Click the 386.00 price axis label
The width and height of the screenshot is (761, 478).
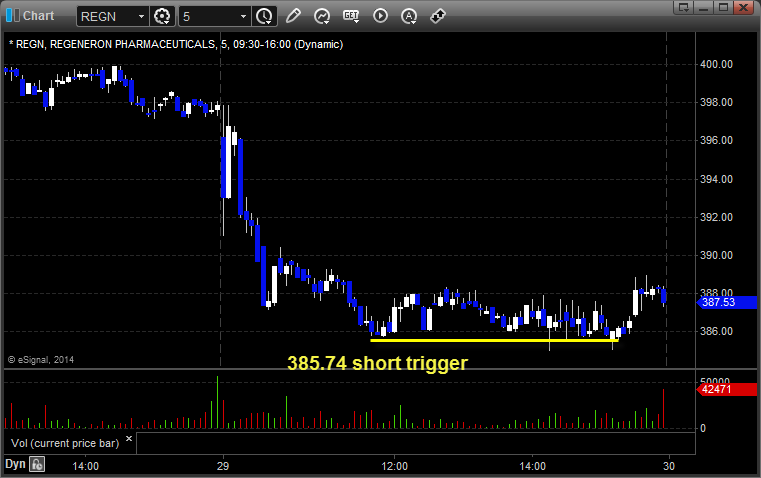pyautogui.click(x=716, y=331)
